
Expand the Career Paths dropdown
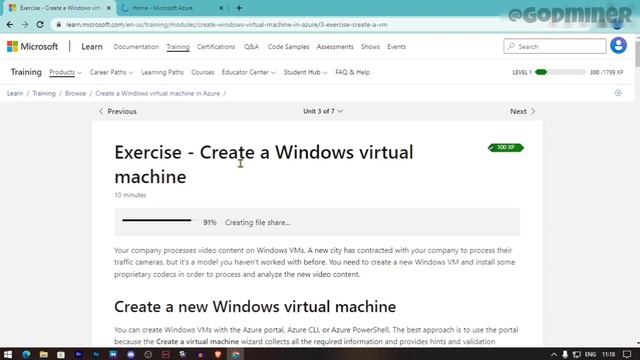[x=111, y=72]
